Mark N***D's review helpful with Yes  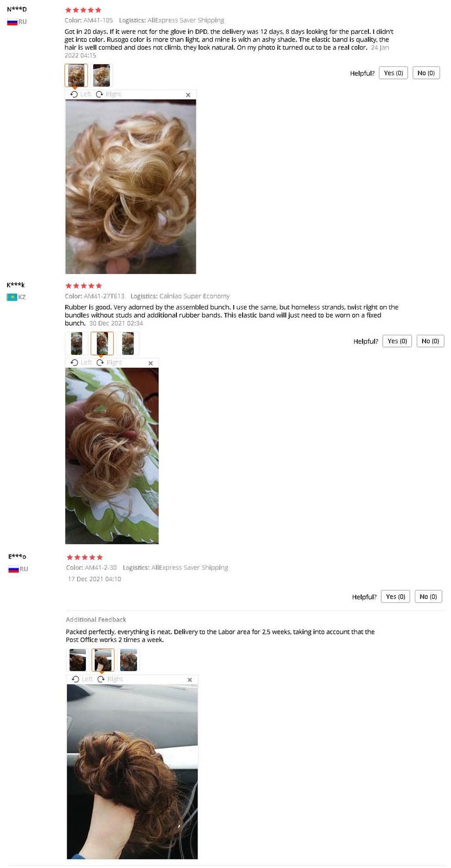393,73
